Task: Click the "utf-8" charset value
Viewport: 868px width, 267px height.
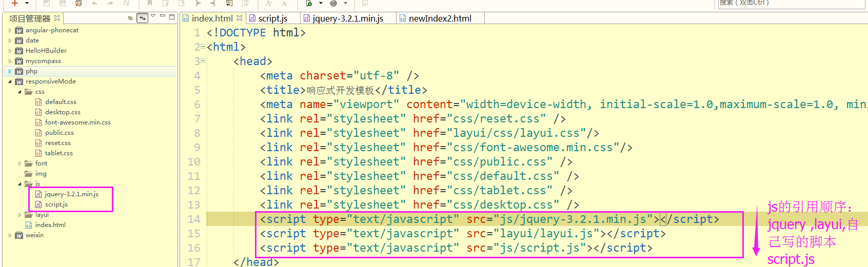Action: (x=376, y=76)
